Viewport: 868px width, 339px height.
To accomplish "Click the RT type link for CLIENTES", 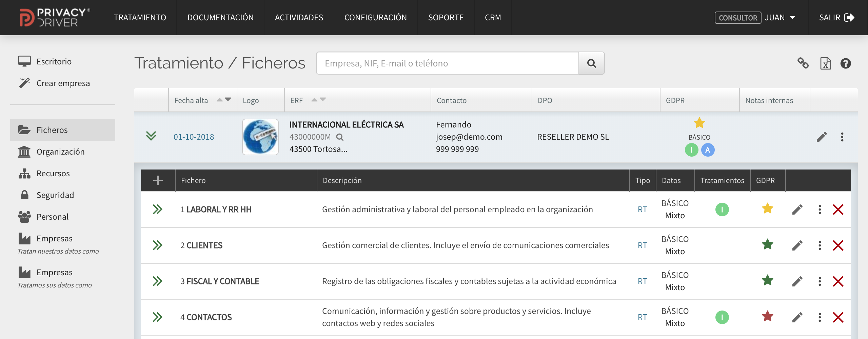I will pos(642,245).
